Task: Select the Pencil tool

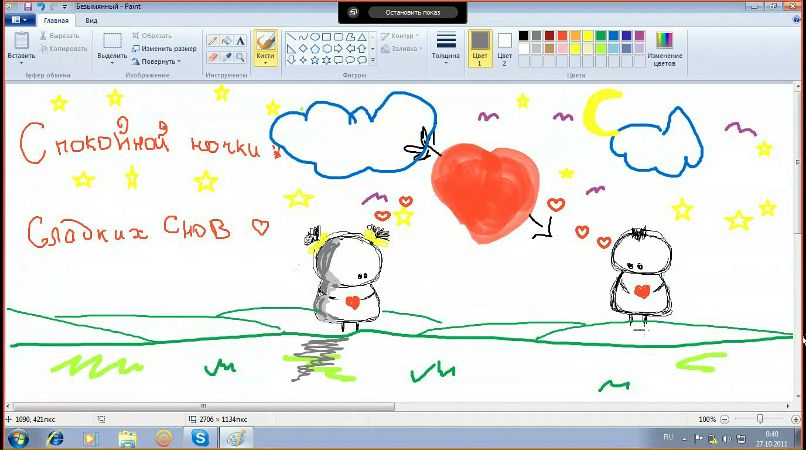Action: tap(213, 41)
